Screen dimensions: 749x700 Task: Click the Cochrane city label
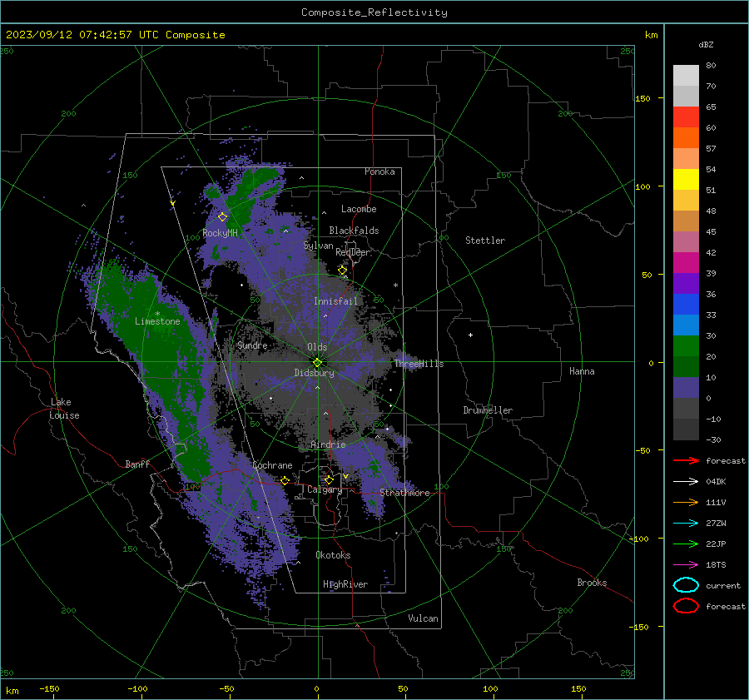click(272, 465)
